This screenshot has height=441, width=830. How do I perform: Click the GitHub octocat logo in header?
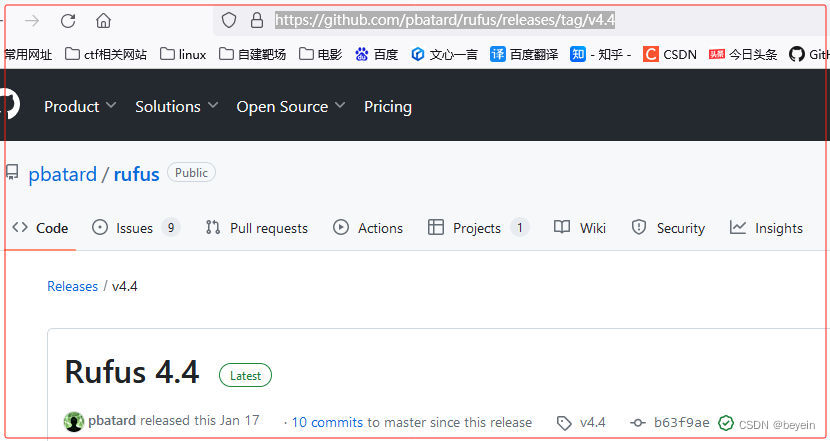pos(11,104)
